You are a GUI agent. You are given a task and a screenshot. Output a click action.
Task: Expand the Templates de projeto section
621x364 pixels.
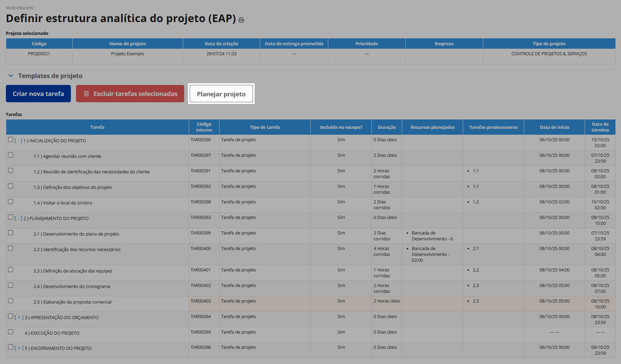[11, 76]
